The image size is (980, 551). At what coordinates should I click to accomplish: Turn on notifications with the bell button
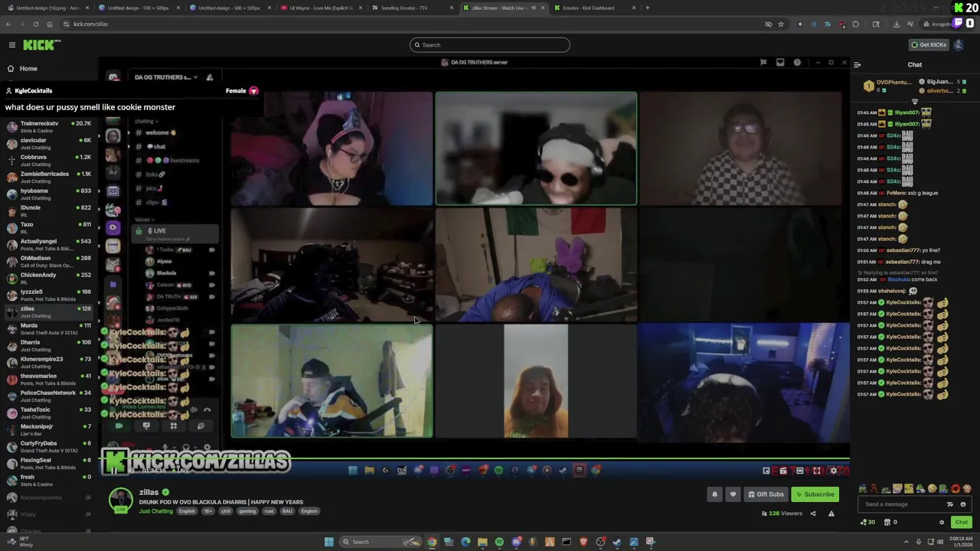pos(714,494)
